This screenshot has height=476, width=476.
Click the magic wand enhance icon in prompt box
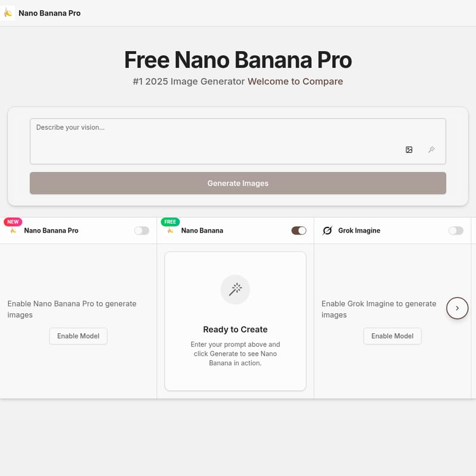432,149
